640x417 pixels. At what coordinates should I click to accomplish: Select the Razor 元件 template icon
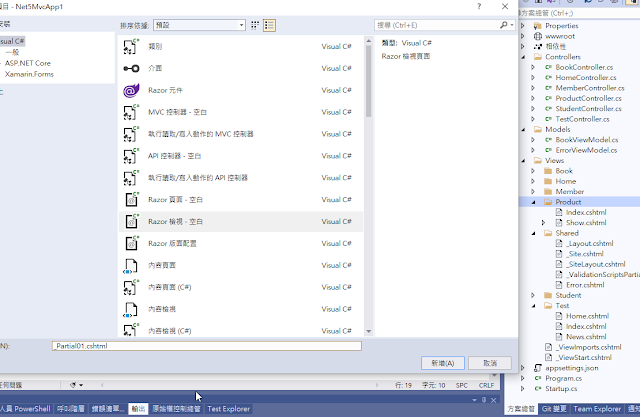(131, 90)
